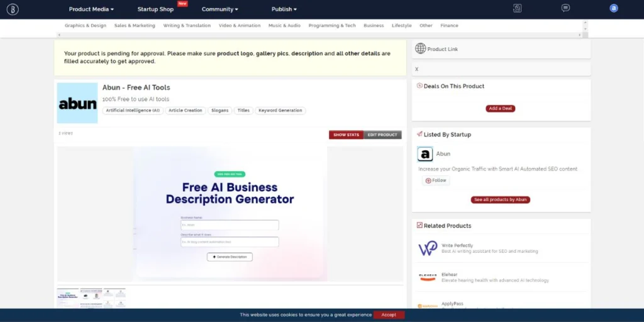The width and height of the screenshot is (644, 322).
Task: Click the globe icon beside Product Link
Action: pyautogui.click(x=420, y=48)
